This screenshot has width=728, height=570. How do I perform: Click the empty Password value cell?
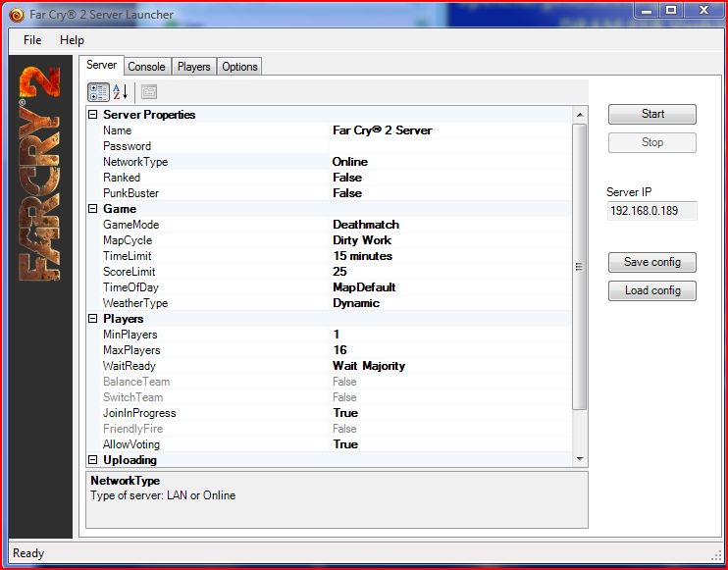point(450,146)
